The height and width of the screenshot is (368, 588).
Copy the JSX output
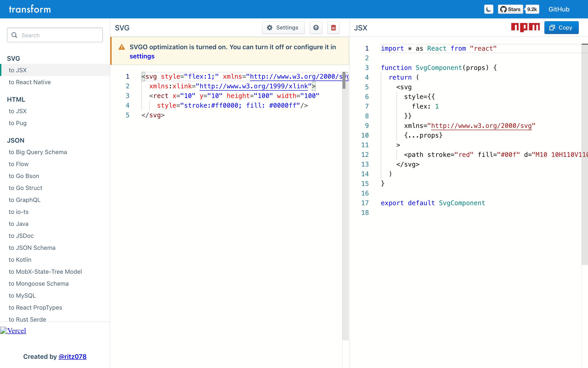pyautogui.click(x=561, y=28)
